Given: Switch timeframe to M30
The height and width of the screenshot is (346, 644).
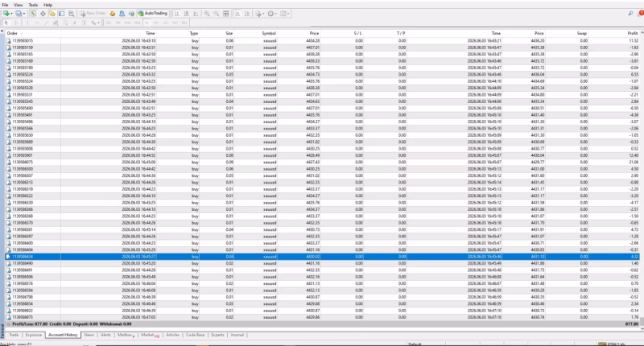Looking at the screenshot, I should click(x=137, y=23).
